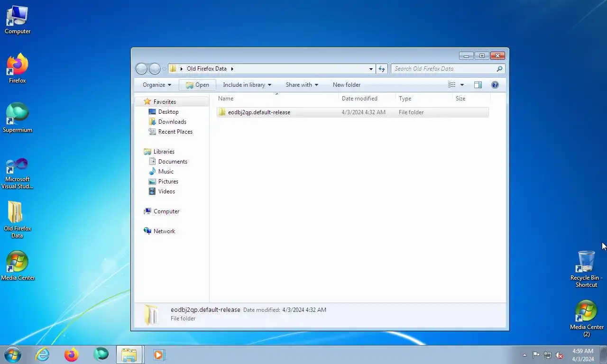Open the Music library
Viewport: 607px width, 364px height.
click(x=166, y=172)
